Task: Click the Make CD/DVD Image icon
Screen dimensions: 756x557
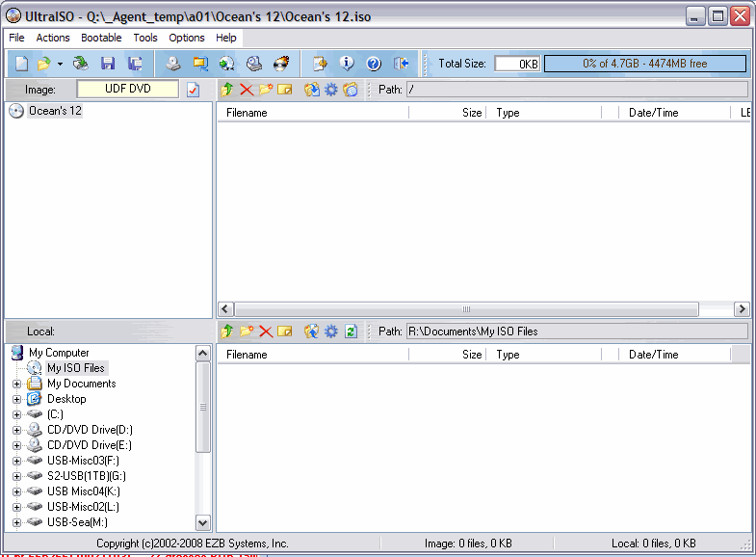Action: 173,64
